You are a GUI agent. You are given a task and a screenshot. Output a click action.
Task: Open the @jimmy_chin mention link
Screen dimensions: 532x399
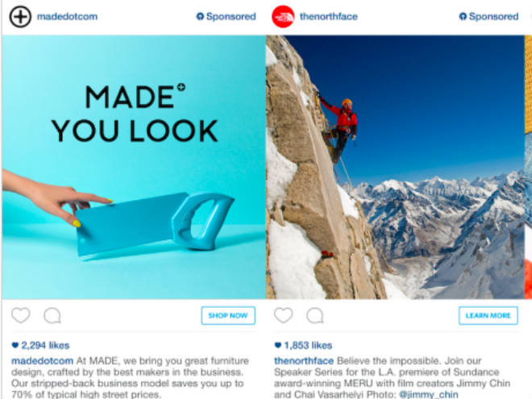coord(429,395)
